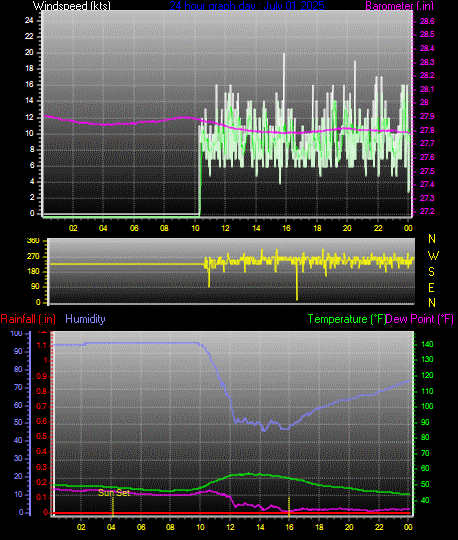Click the S compass letter
This screenshot has height=540, width=458.
[x=431, y=272]
